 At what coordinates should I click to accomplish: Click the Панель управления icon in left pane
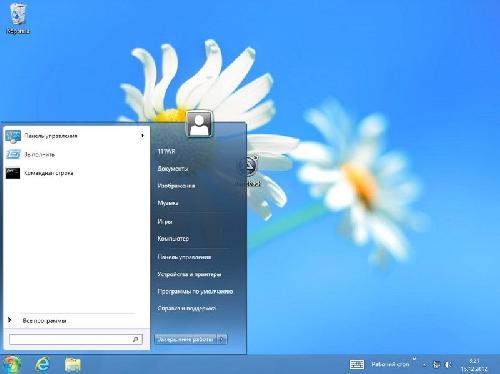(x=13, y=136)
